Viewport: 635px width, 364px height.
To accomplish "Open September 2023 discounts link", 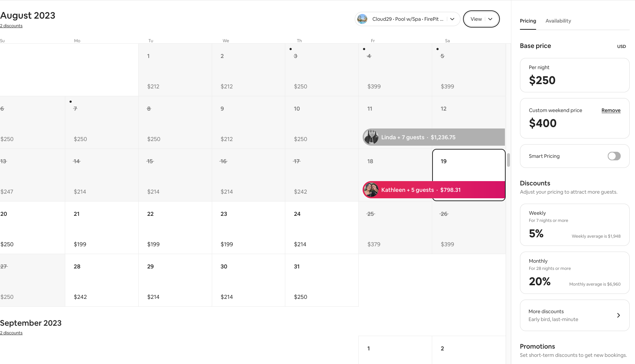I will pyautogui.click(x=11, y=333).
